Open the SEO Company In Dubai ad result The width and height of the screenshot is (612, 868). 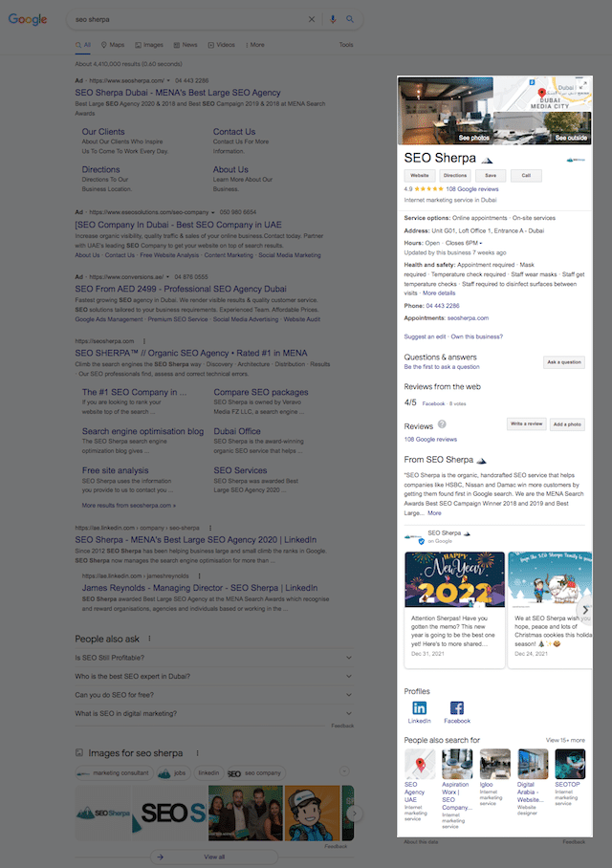(178, 225)
